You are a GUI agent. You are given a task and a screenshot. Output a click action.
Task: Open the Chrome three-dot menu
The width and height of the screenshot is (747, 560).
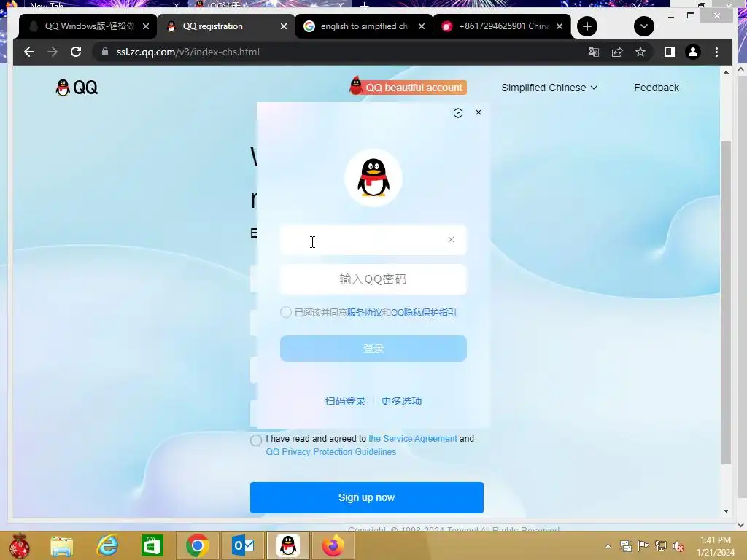pos(716,52)
